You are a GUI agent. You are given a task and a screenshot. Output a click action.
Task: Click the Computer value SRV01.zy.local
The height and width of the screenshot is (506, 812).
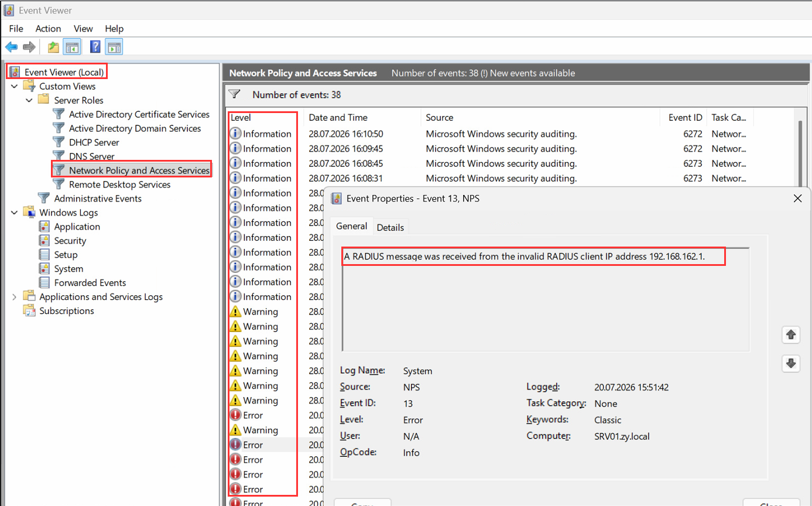coord(622,436)
